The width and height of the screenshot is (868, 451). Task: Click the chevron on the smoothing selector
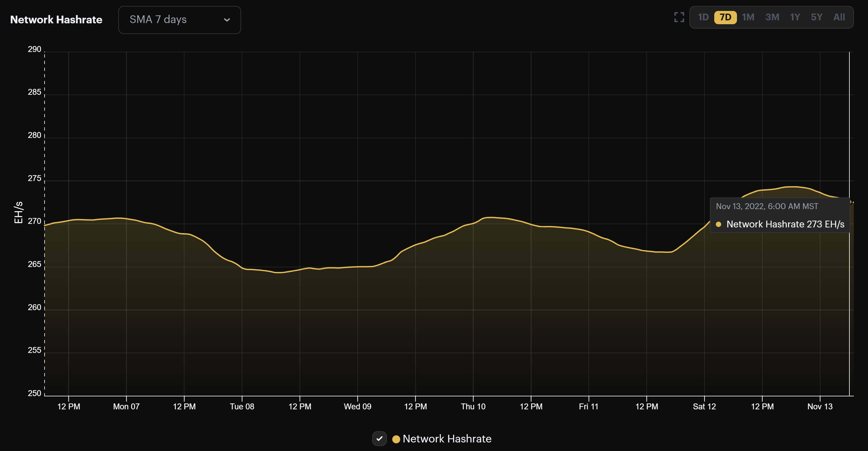(227, 19)
